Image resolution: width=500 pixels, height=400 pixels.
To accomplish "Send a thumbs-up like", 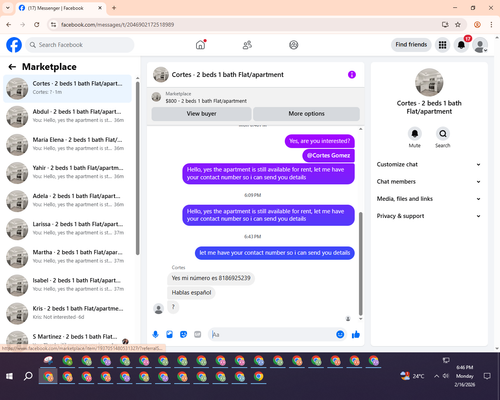I will click(x=356, y=334).
